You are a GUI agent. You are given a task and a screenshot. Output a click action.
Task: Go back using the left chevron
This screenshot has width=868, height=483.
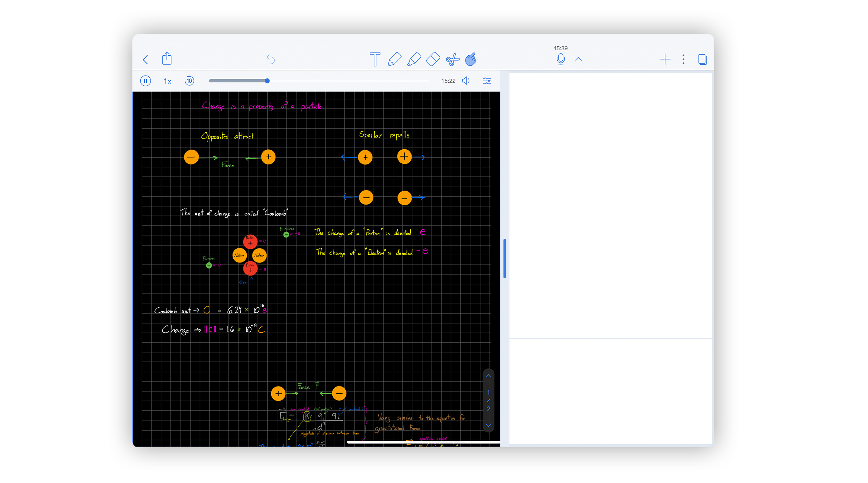pos(145,59)
